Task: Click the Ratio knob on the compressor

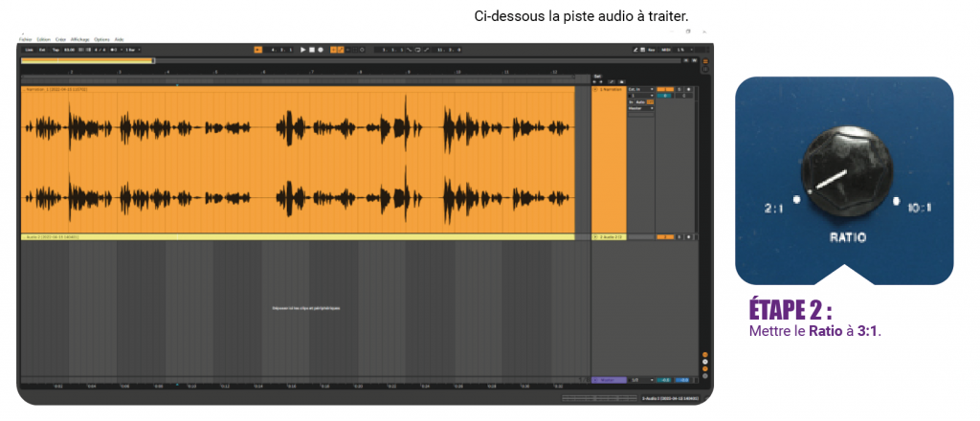Action: click(847, 175)
